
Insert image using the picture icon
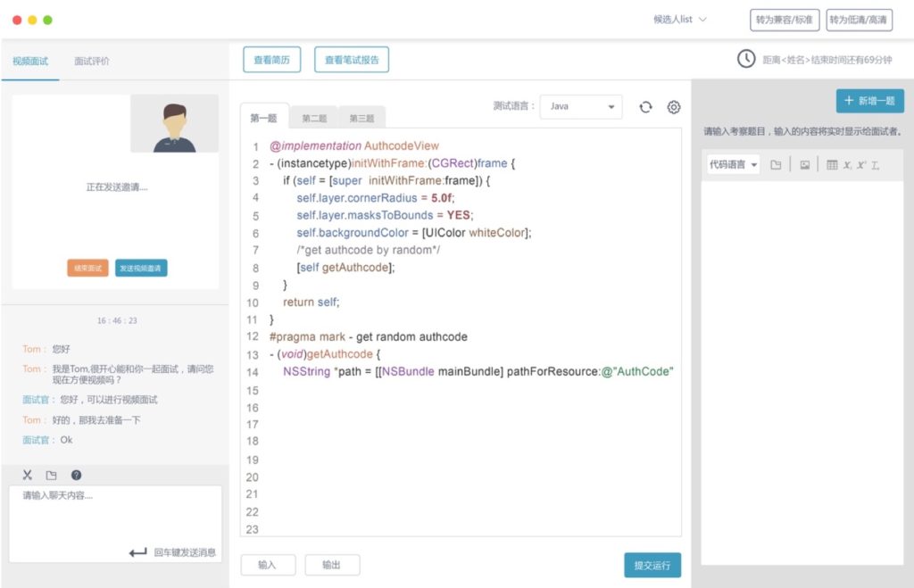coord(804,165)
